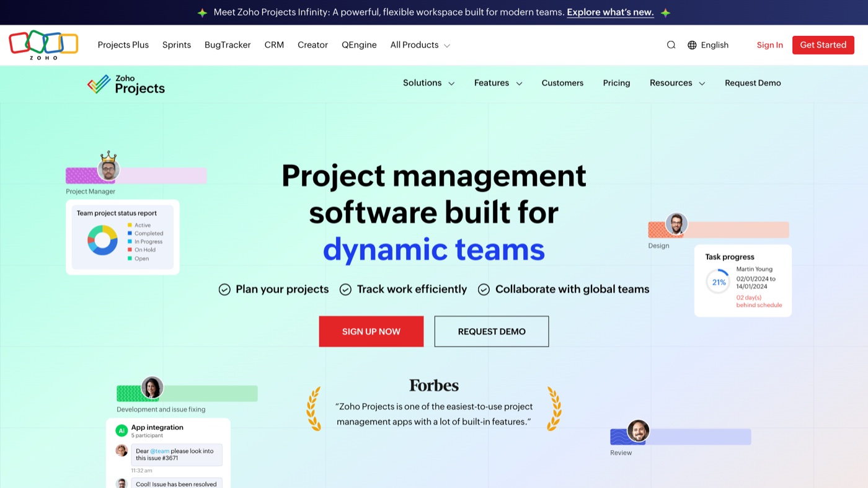The height and width of the screenshot is (488, 868).
Task: Open the search magnifier icon
Action: point(671,45)
